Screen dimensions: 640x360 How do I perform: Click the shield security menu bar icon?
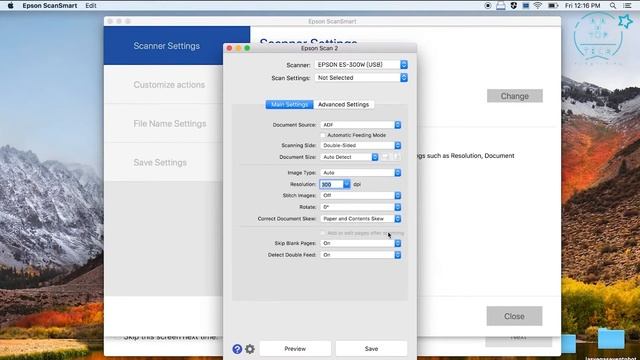[514, 6]
